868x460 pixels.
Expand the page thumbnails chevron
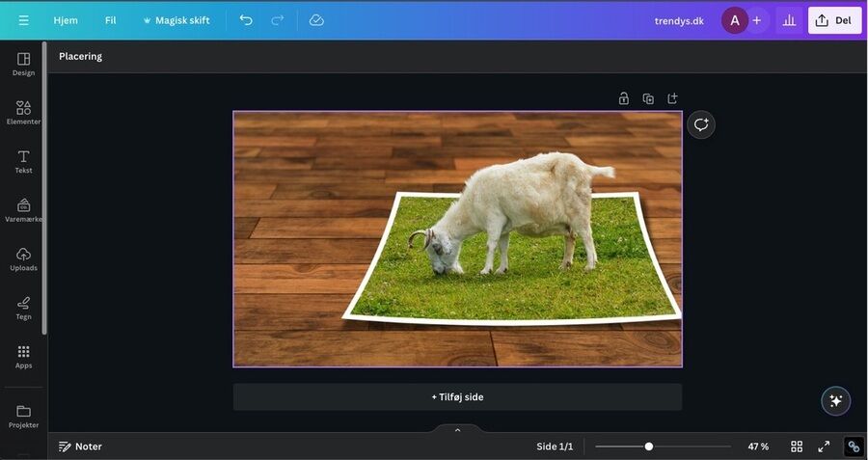(x=457, y=430)
